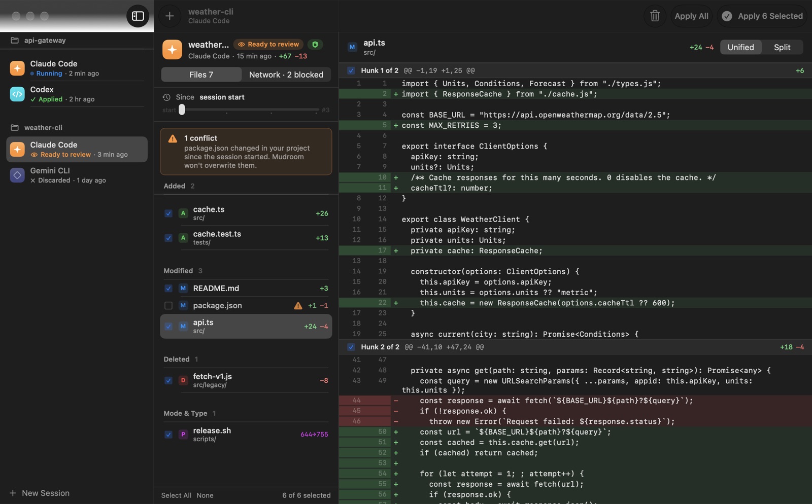Click the "6 of 6 selected" text
Screen dimensions: 812x504
(x=307, y=495)
